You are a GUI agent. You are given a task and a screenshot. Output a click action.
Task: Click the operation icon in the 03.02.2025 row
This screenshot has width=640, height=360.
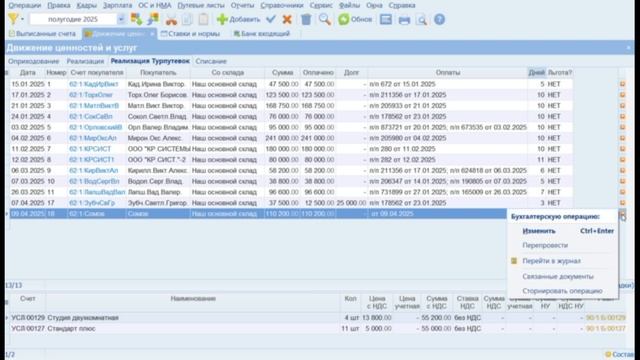(x=622, y=127)
